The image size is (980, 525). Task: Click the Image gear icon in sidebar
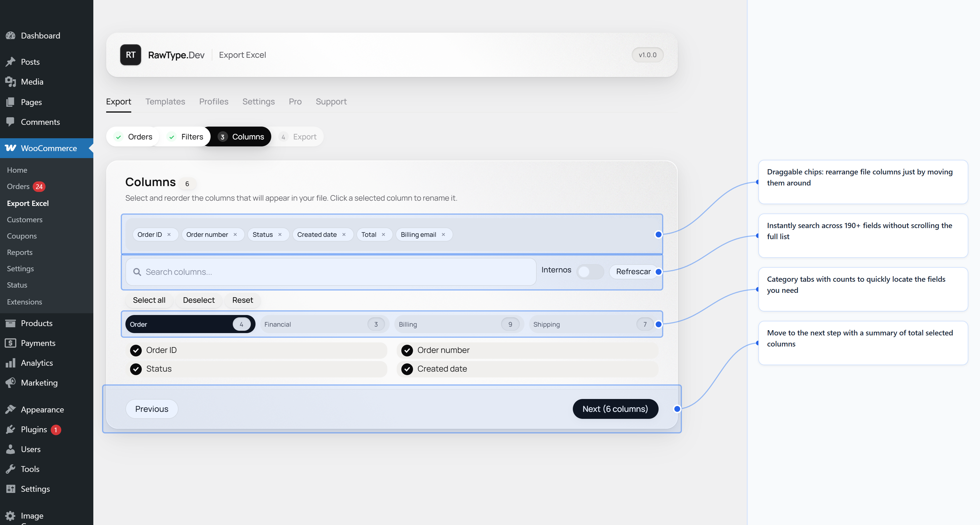pos(11,515)
